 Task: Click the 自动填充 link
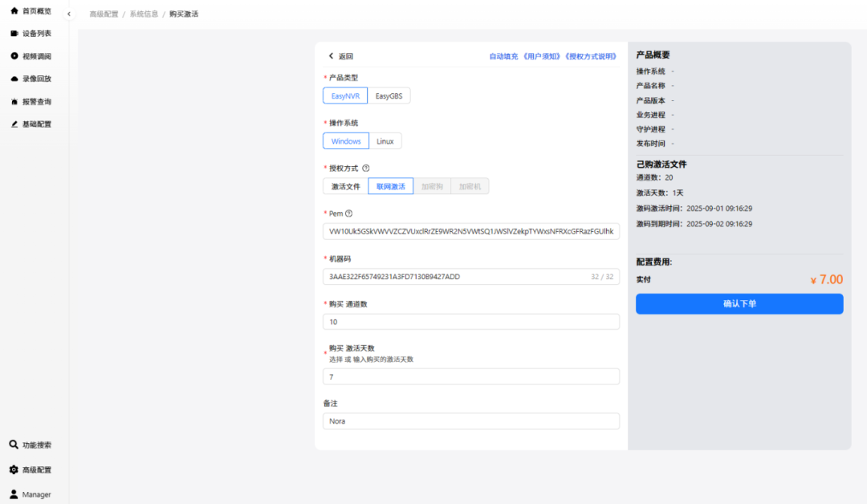pos(503,56)
